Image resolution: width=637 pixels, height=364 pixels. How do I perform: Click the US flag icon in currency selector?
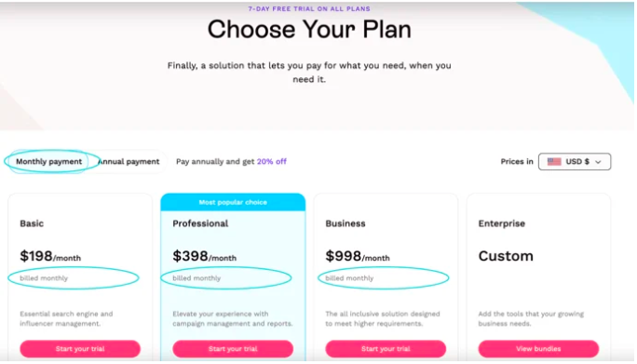point(554,162)
